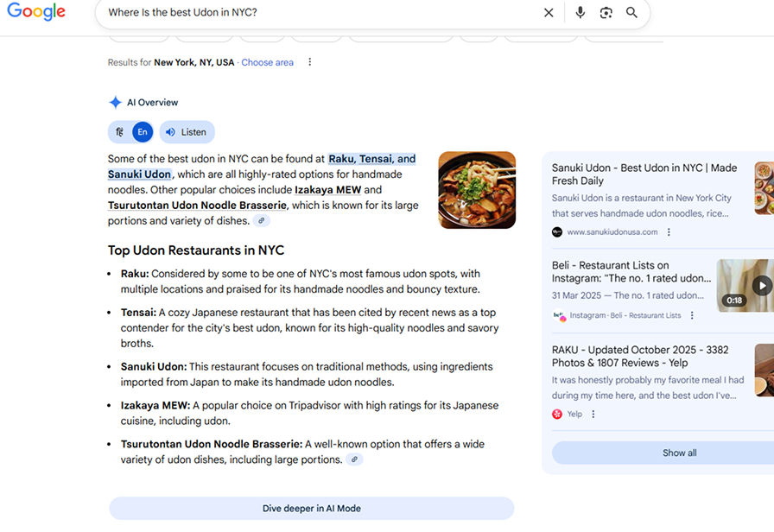Click the Show all sources button
The image size is (774, 532).
(x=679, y=453)
